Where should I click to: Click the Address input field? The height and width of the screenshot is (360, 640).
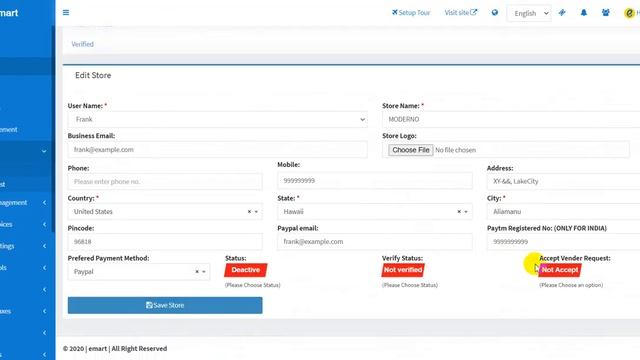(x=563, y=182)
